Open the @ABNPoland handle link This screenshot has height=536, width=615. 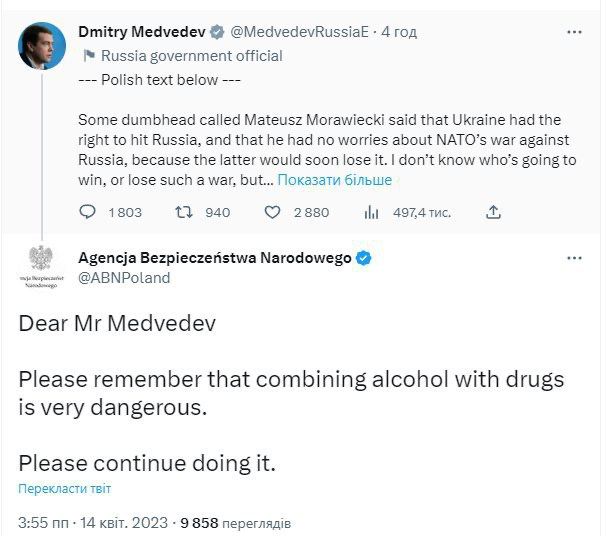[x=124, y=278]
